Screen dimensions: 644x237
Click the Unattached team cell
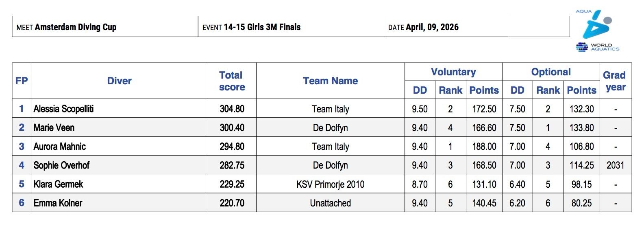coord(330,203)
